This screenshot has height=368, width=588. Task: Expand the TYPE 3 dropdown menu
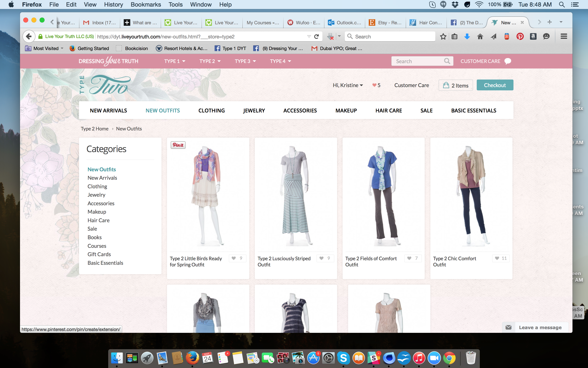(x=245, y=61)
